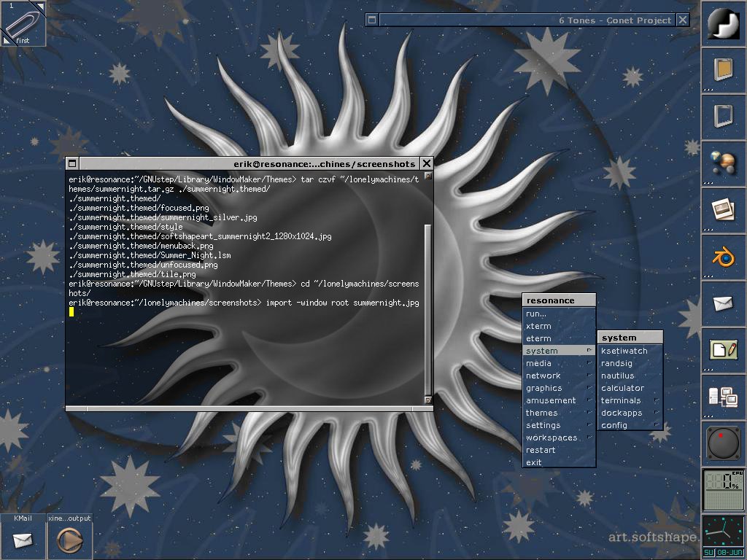
Task: Click the line ./summernight.themed/tile.png
Action: 133,274
